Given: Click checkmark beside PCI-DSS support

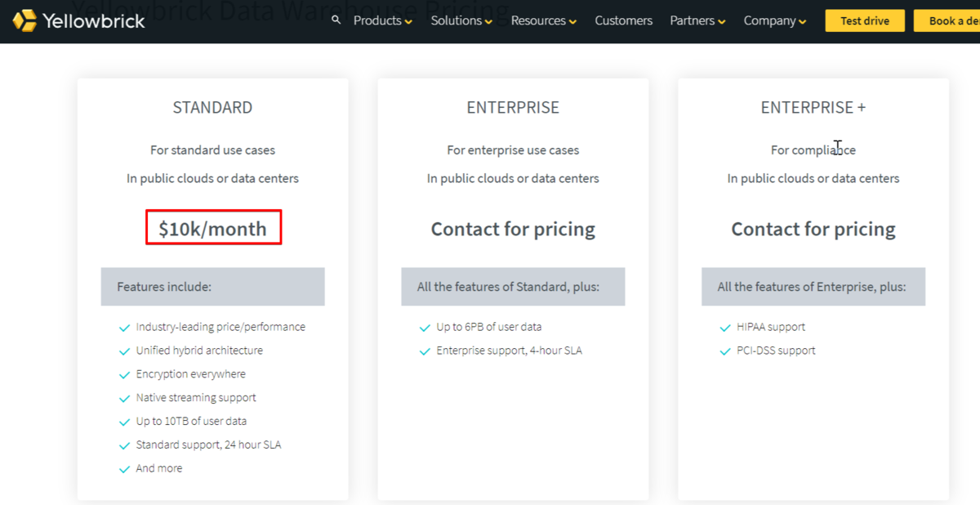Looking at the screenshot, I should (725, 351).
